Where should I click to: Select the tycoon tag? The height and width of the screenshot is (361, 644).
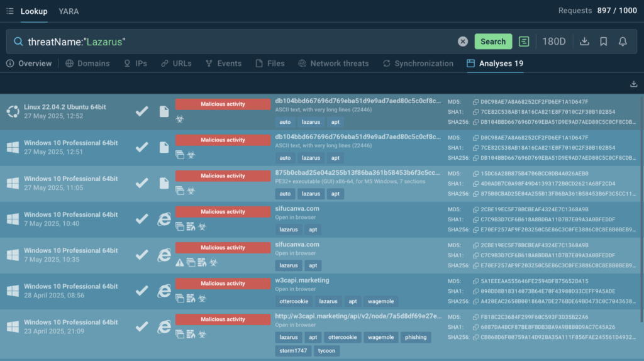tap(326, 351)
